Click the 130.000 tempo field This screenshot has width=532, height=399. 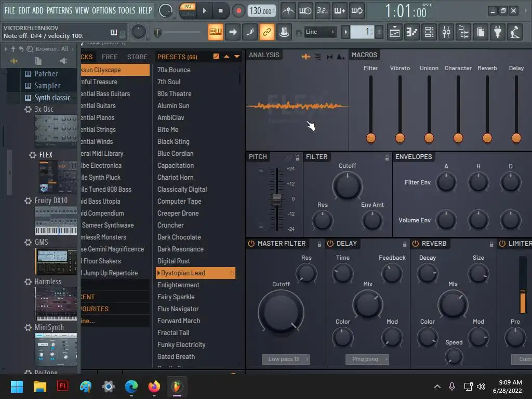tap(261, 11)
